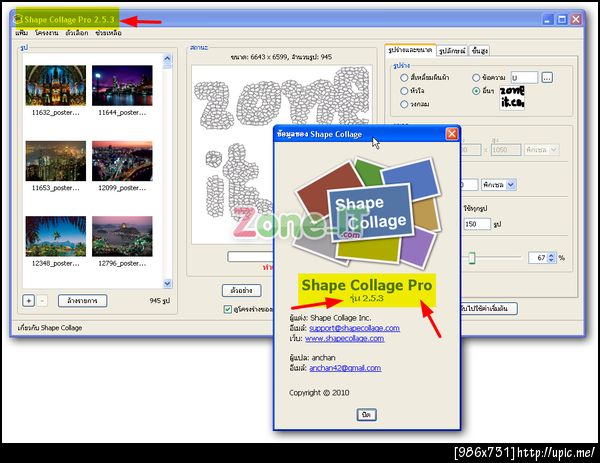The height and width of the screenshot is (463, 600).
Task: Click the version 2.5.3 text in About dialog
Action: tap(367, 298)
